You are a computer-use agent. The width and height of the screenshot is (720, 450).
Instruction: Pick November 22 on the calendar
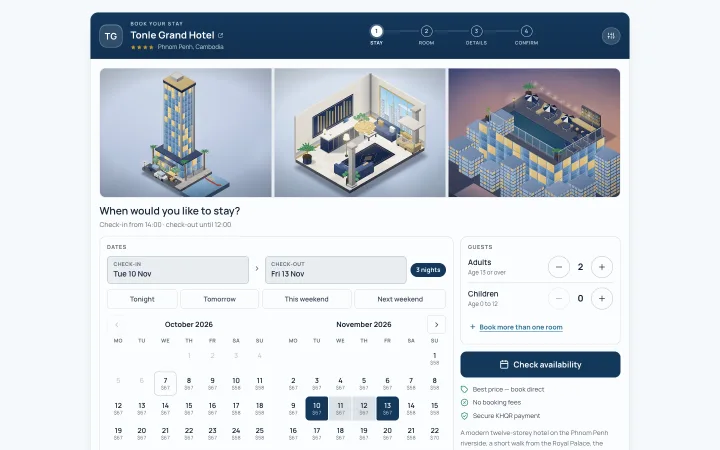(x=434, y=433)
